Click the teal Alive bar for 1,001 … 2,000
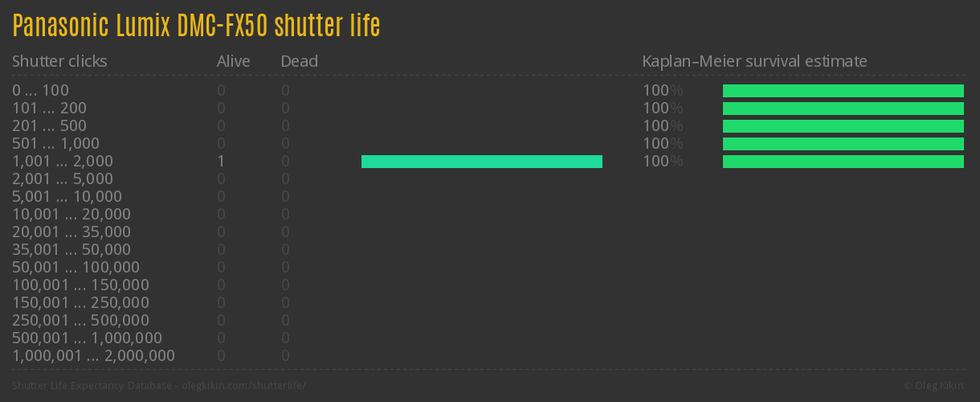The height and width of the screenshot is (402, 980). point(481,162)
